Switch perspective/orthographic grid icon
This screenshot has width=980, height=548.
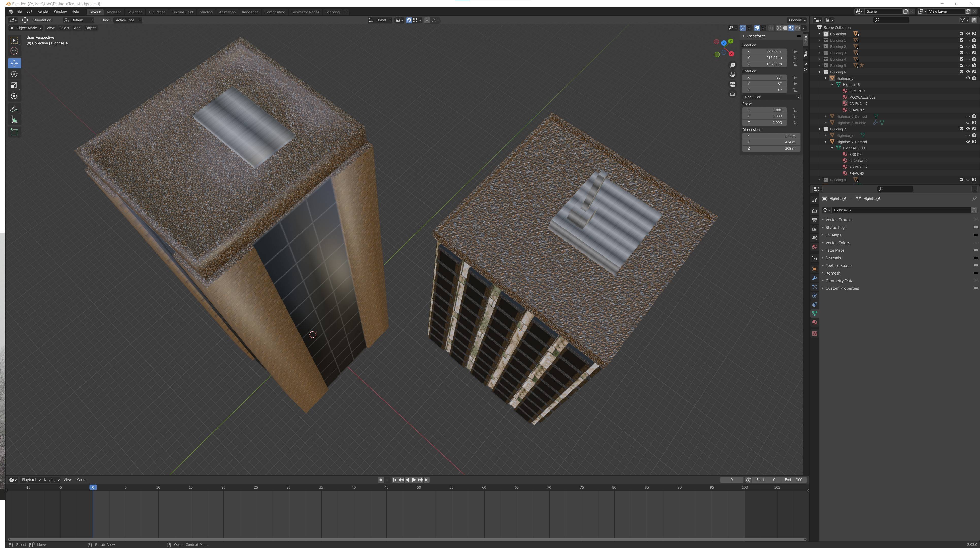pos(732,94)
